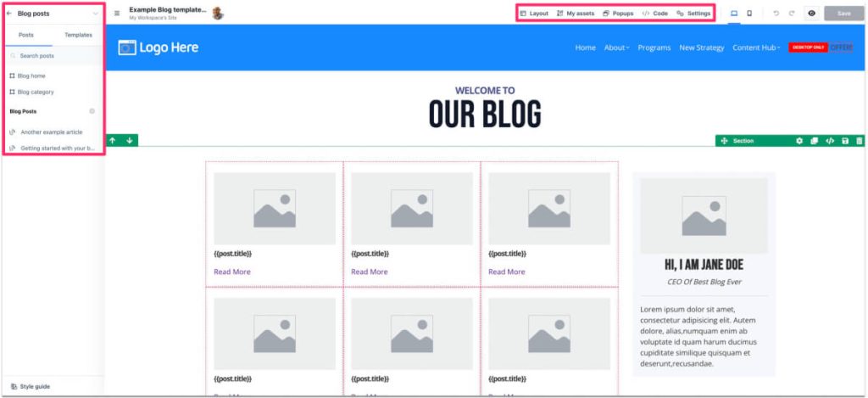Select the Jane Doe sidebar image placeholder
This screenshot has height=398, width=868.
pos(704,216)
